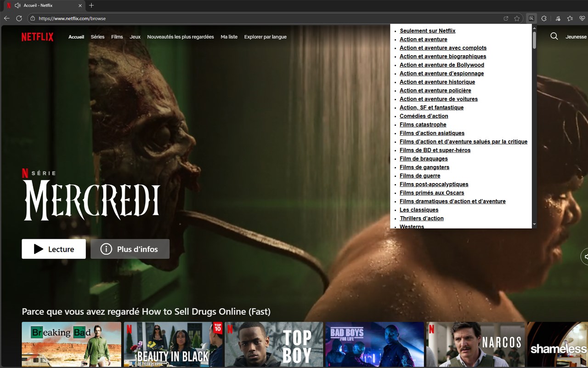Image resolution: width=588 pixels, height=368 pixels.
Task: Select Films de guerre category
Action: point(420,176)
